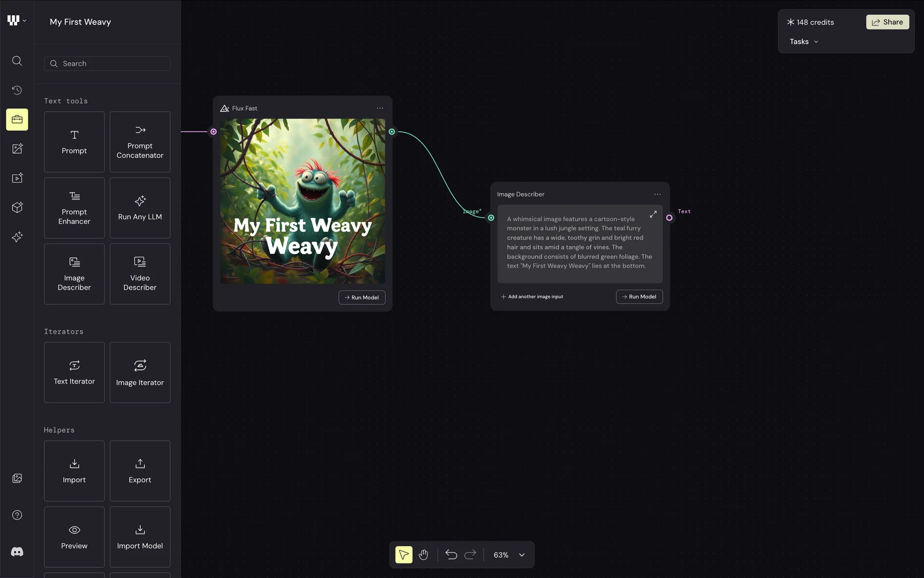Screen dimensions: 924x578
Task: Click the Search input field
Action: click(x=107, y=64)
